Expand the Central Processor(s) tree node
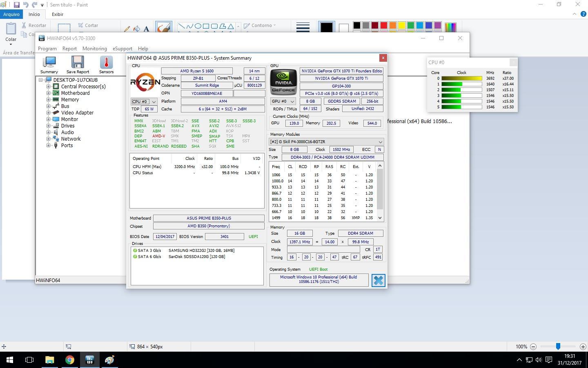Image resolution: width=588 pixels, height=368 pixels. click(x=48, y=86)
